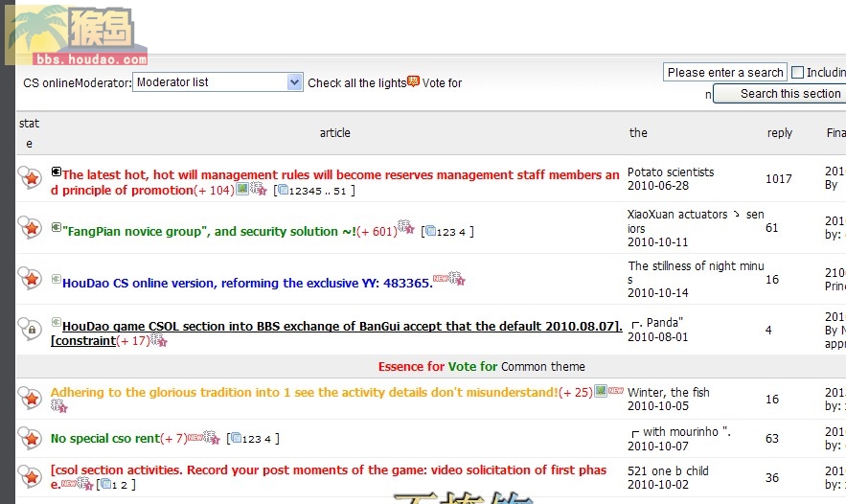
Task: Click the vote icon before 'Vote for'
Action: tap(413, 81)
